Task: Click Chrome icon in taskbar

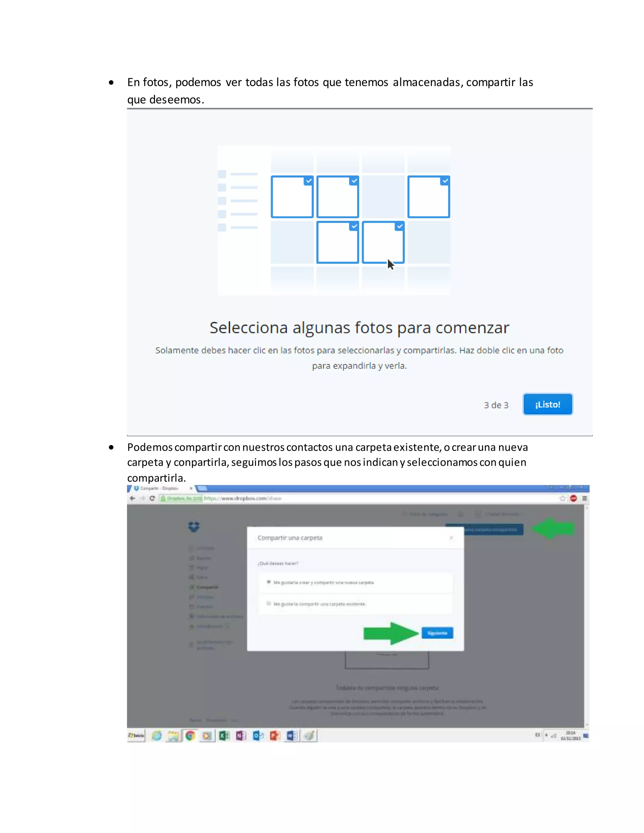Action: tap(190, 736)
